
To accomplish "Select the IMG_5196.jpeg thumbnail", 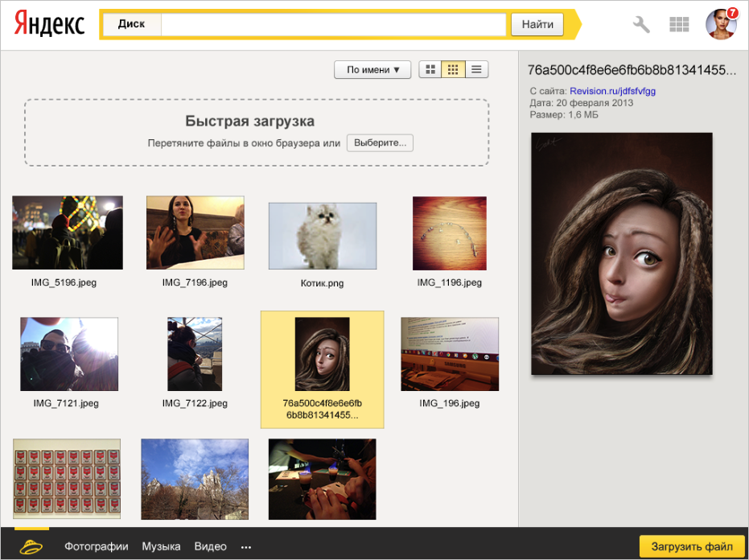I will pos(68,233).
